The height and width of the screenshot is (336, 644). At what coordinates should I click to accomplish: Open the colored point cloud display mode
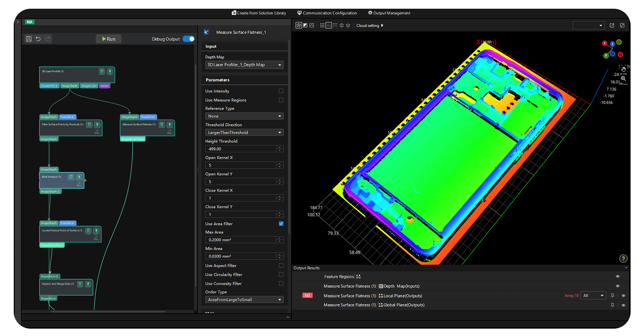[329, 25]
